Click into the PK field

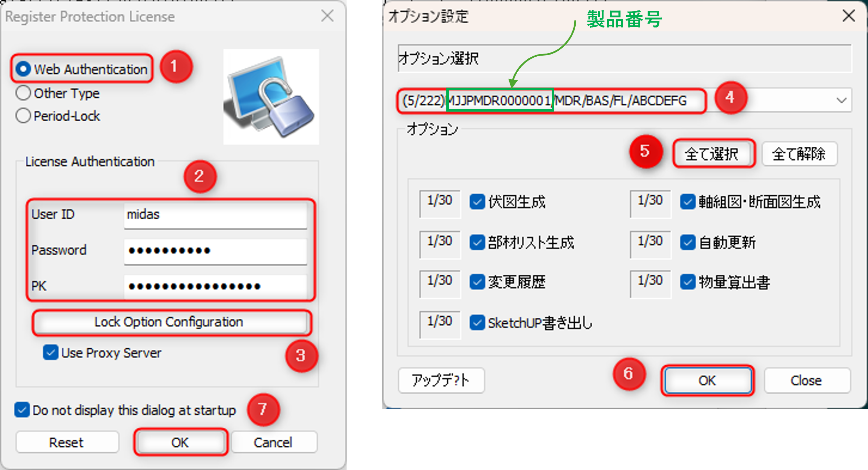[x=216, y=286]
